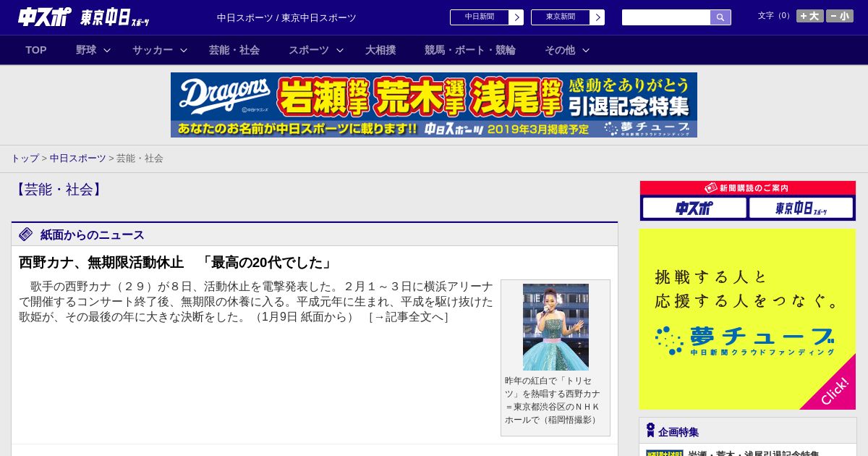Click the pink Click! corner on the ad

point(834,389)
